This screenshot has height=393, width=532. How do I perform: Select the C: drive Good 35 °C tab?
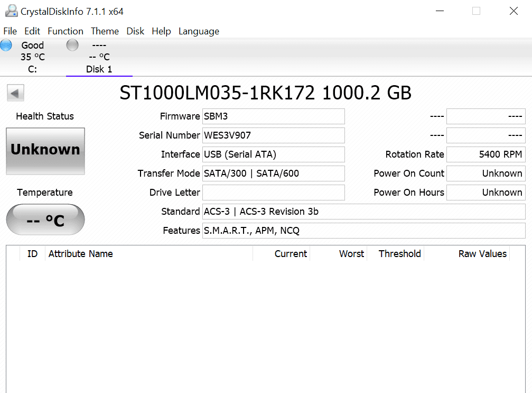33,57
